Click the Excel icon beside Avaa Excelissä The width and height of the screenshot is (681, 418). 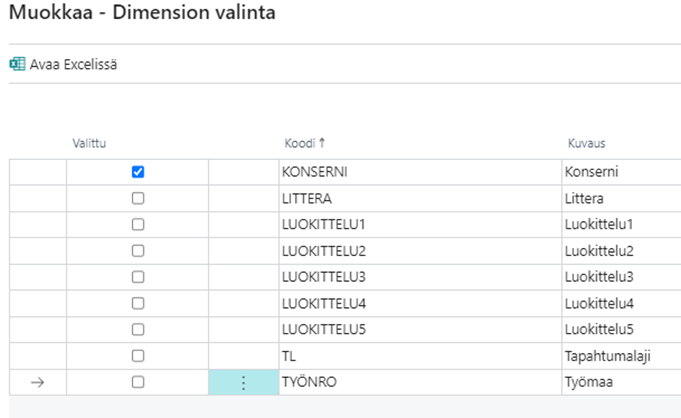(17, 65)
